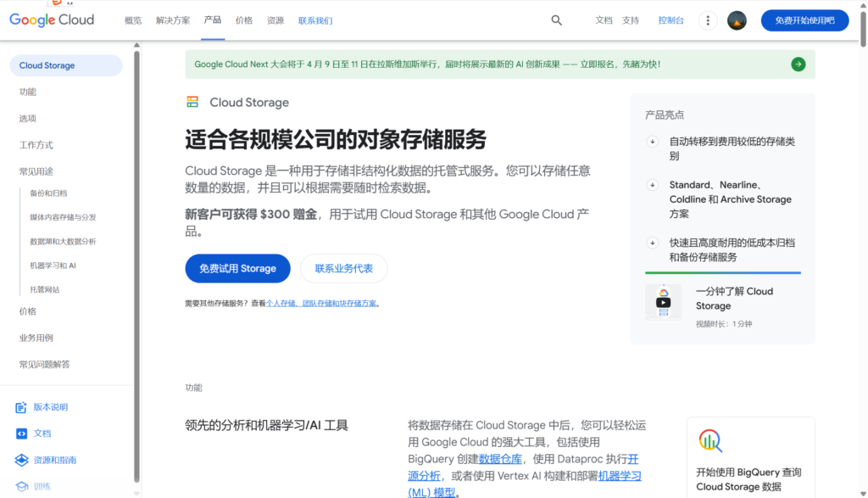Click the 资源和指南 layers icon

click(21, 460)
